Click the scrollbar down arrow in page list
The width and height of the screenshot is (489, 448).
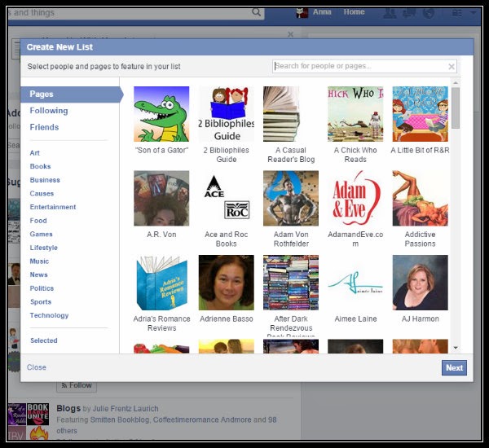click(456, 348)
